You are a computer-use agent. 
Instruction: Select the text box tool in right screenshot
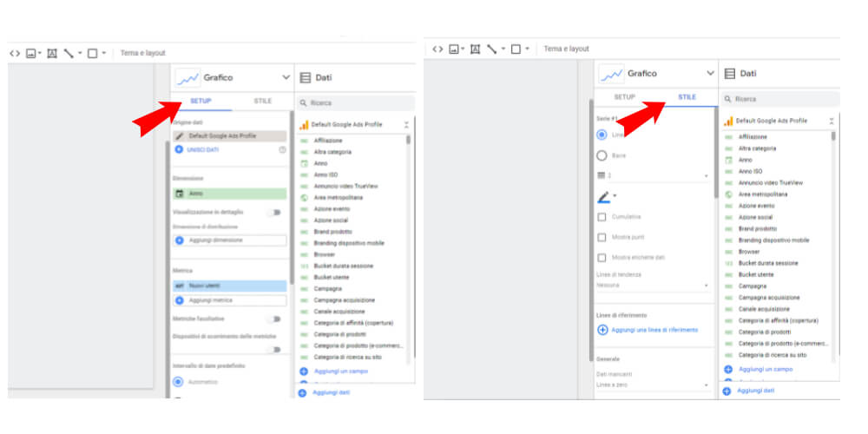point(475,49)
